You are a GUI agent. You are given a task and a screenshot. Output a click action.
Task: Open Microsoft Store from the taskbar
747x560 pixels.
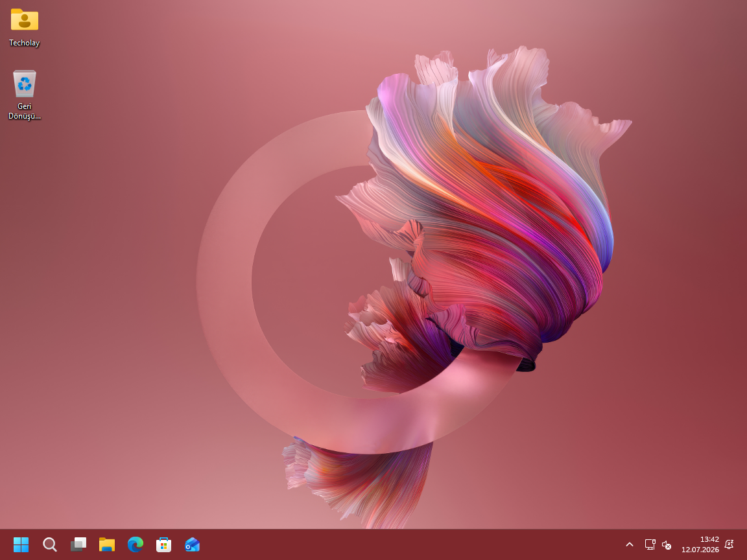[163, 544]
